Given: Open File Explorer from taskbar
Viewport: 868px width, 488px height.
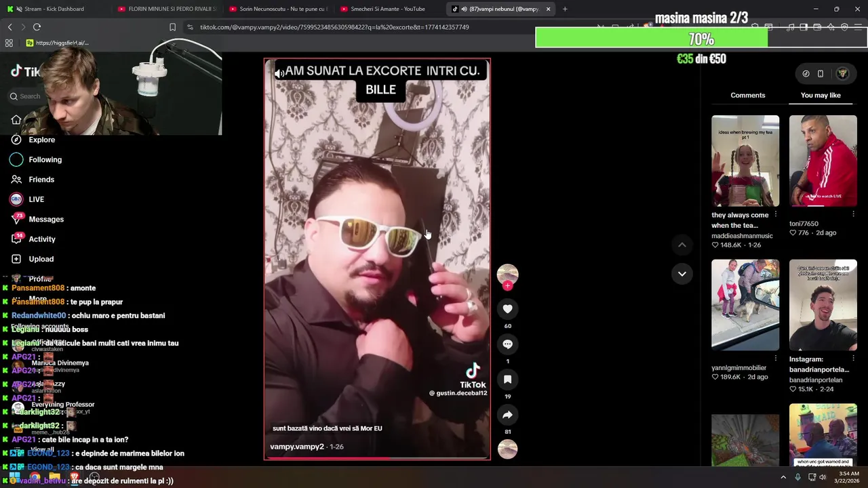Looking at the screenshot, I should [x=54, y=477].
